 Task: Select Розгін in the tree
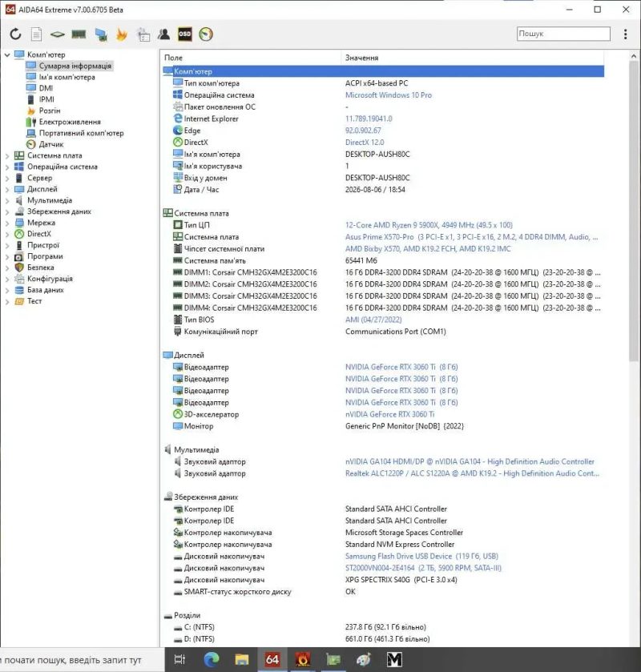click(x=50, y=111)
